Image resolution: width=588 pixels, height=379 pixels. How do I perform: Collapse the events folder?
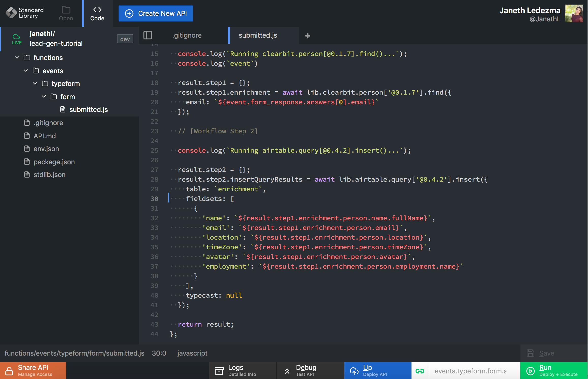(26, 71)
